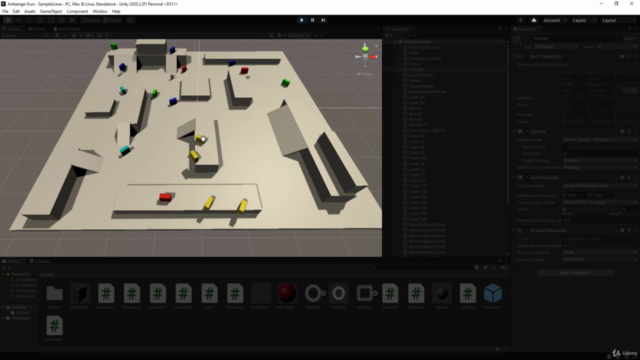Screen dimensions: 640x360
Task: Select the TestTest script asset
Action: tap(468, 293)
